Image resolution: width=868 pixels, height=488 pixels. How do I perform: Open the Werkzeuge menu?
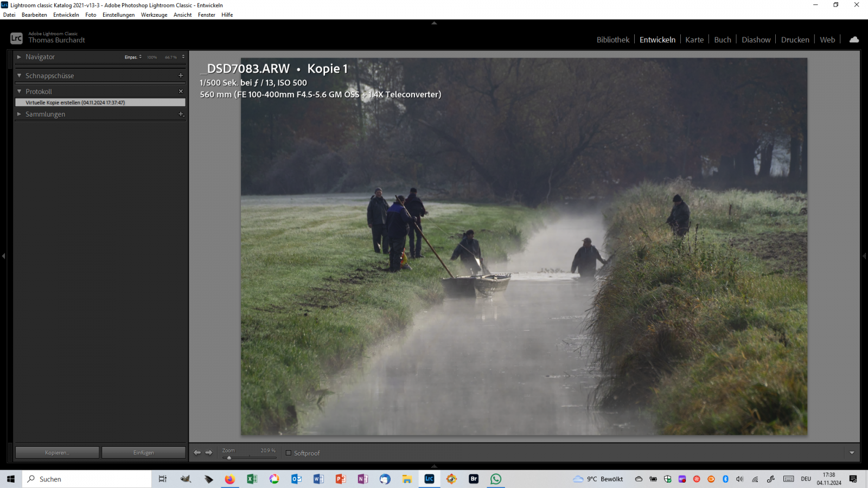coord(154,15)
